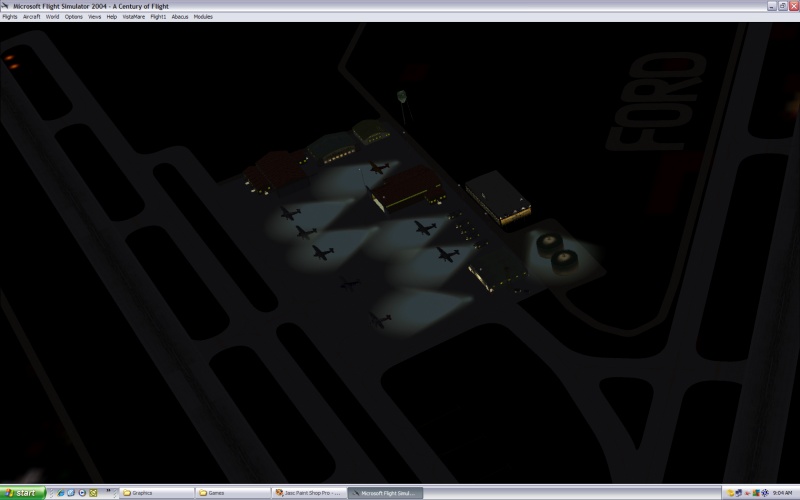Screen dimensions: 800x500
Task: Click the fourth yellow Quick Launch icon
Action: [93, 493]
